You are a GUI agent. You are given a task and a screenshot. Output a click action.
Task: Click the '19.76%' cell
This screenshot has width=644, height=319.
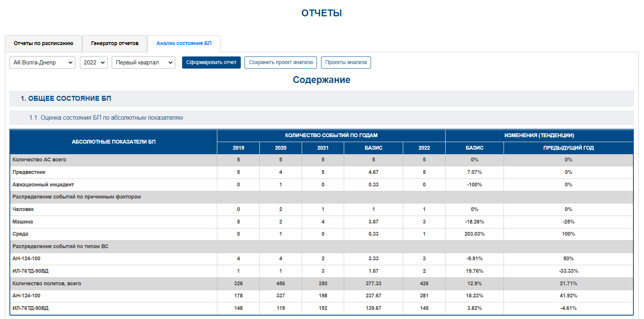tap(474, 271)
